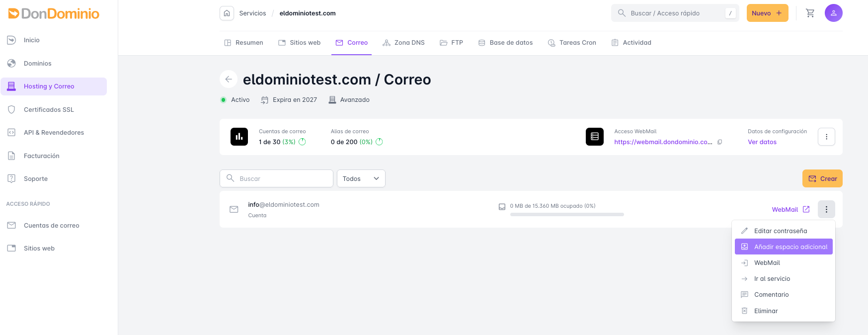Open the email statistics chart icon

[239, 137]
